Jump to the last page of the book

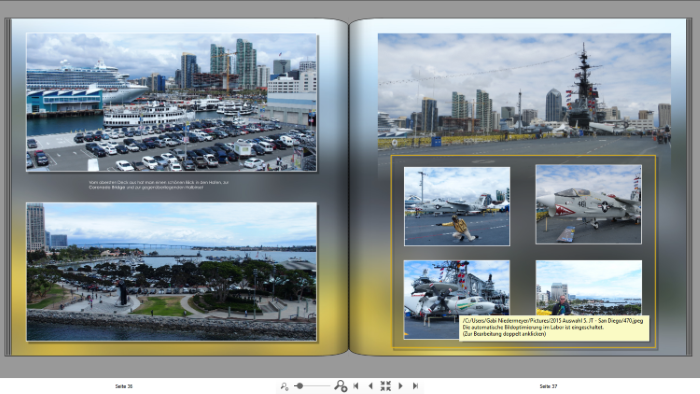(415, 386)
